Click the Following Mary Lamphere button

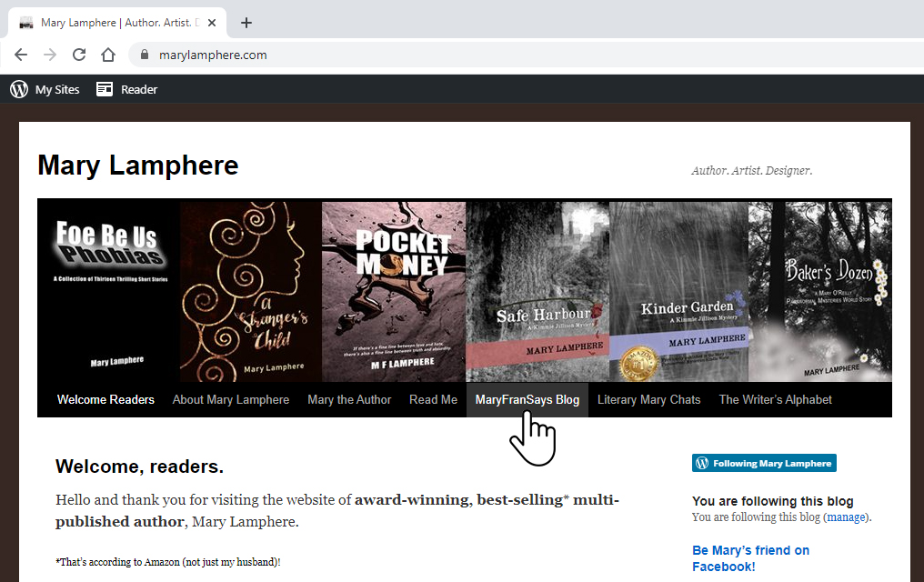coord(764,463)
